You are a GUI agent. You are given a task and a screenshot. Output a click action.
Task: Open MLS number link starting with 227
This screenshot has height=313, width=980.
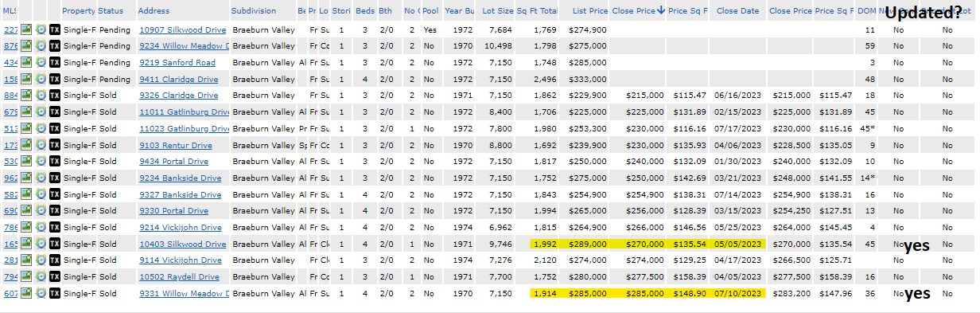pos(10,29)
